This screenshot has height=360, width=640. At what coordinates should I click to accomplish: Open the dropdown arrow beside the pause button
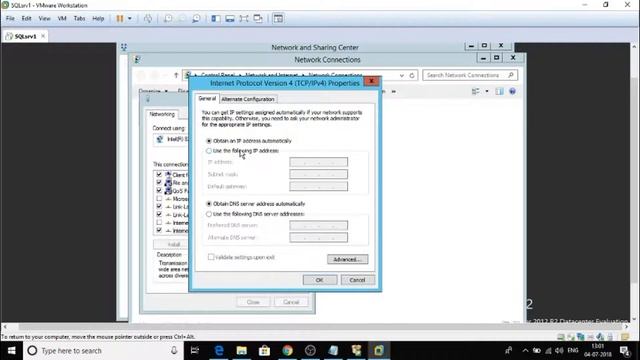click(x=130, y=18)
